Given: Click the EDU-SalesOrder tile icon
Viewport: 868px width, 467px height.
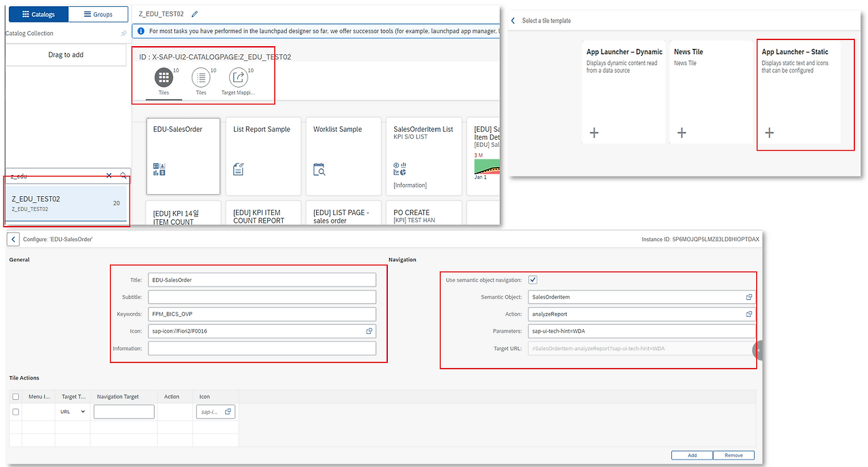Looking at the screenshot, I should coord(159,169).
